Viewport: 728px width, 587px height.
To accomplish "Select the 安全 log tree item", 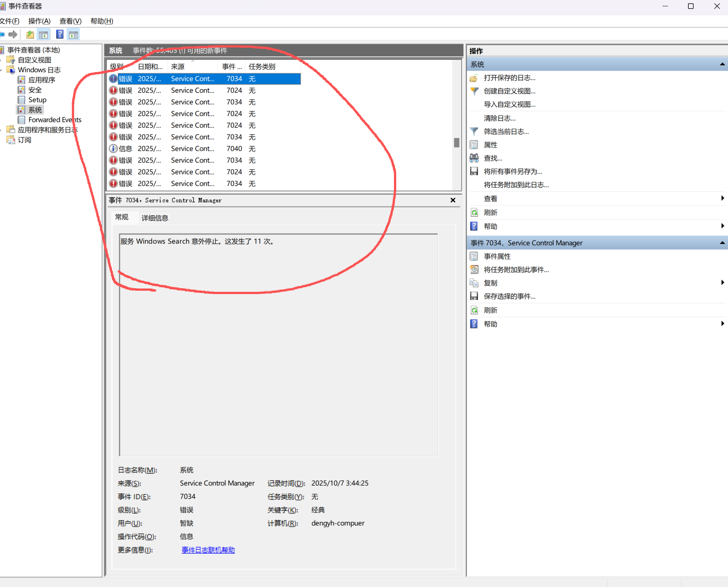I will (35, 90).
